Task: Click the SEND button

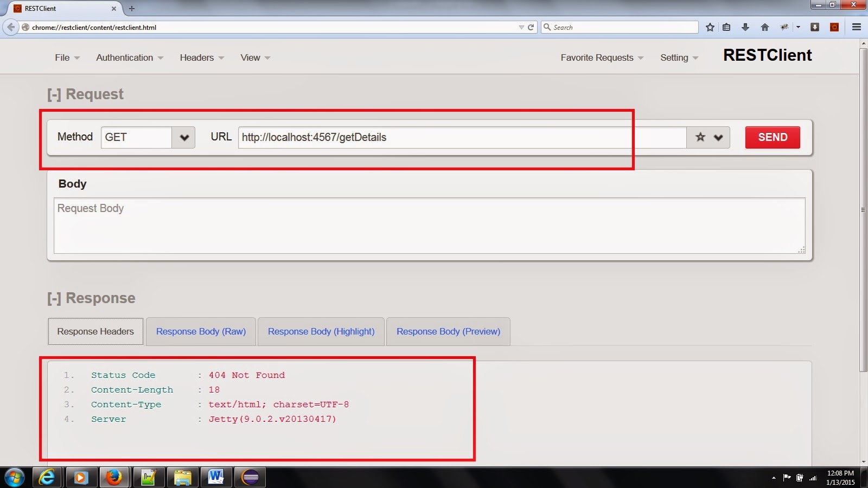Action: point(772,137)
